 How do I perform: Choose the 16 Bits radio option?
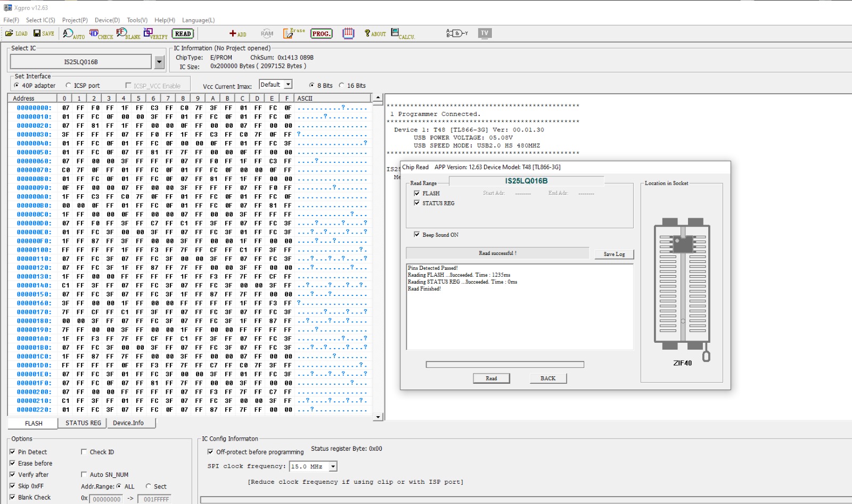coord(342,86)
